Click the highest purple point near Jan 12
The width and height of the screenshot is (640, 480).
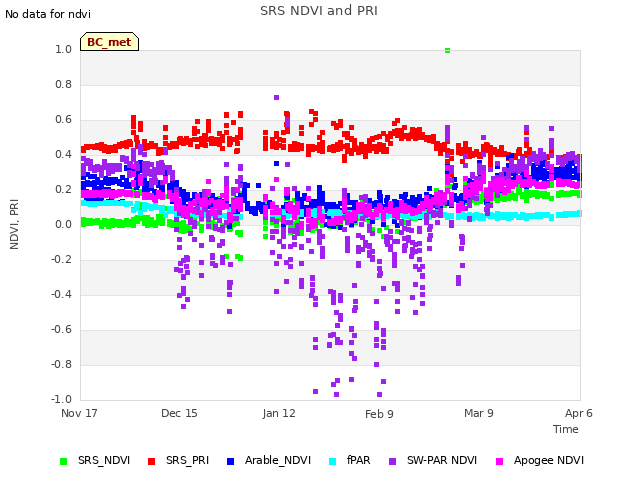click(x=276, y=98)
